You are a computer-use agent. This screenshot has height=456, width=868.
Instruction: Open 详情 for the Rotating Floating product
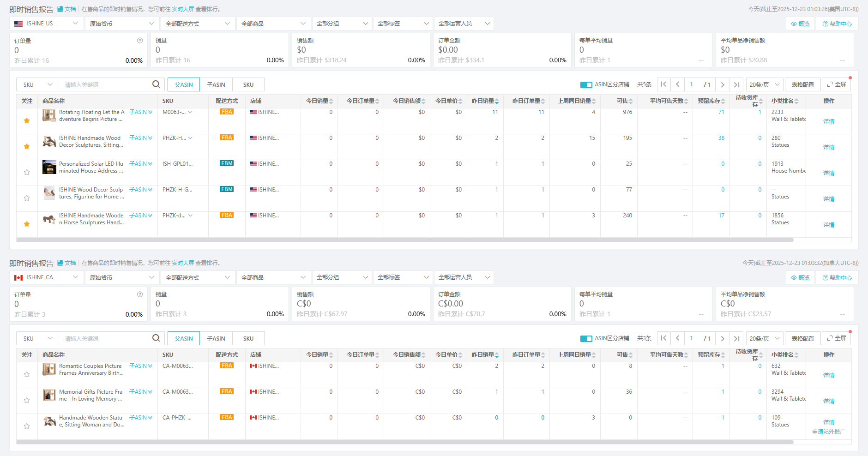(x=829, y=121)
